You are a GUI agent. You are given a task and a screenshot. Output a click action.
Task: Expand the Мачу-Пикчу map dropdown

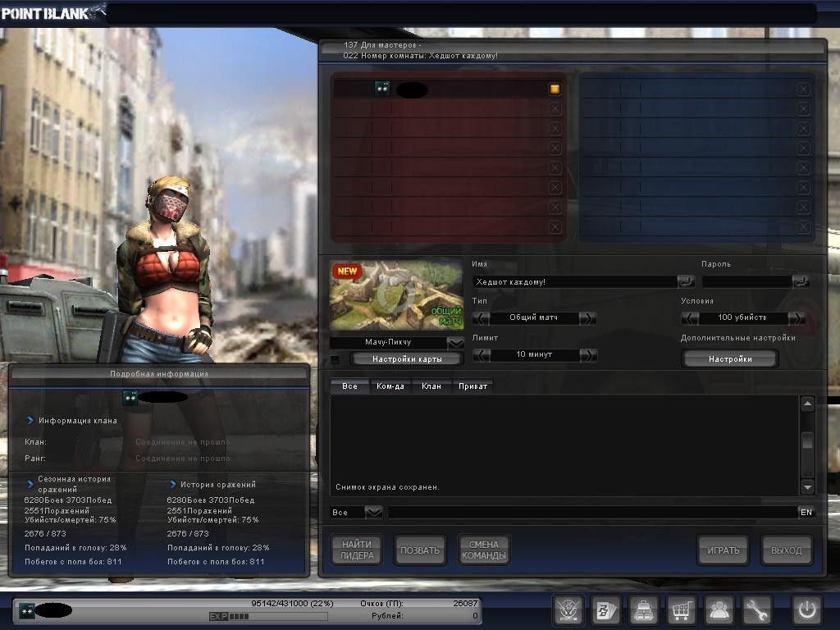tap(455, 342)
